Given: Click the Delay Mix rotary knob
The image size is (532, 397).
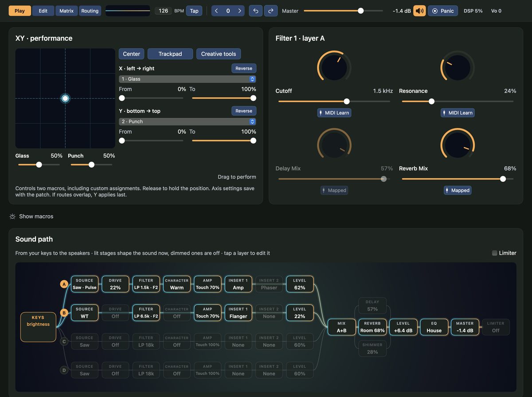Looking at the screenshot, I should tap(334, 145).
